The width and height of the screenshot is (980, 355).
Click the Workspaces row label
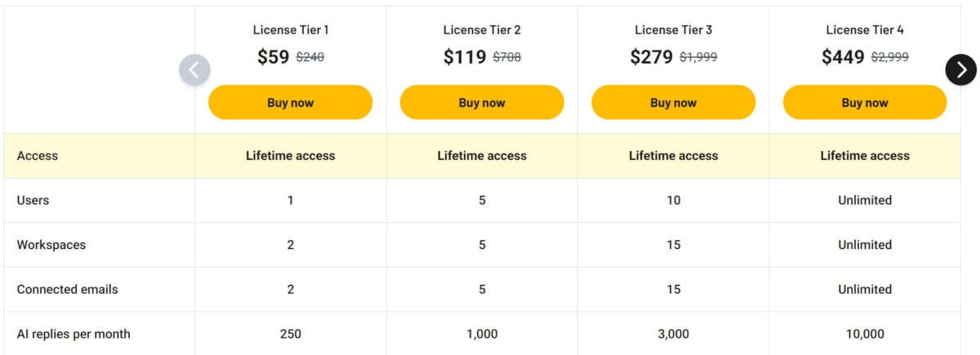tap(51, 245)
